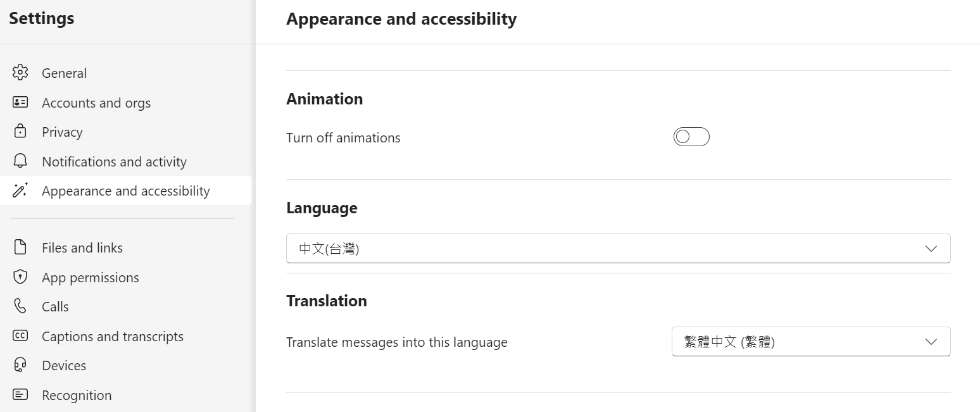Viewport: 980px width, 412px height.
Task: Toggle the Turn off animations switch
Action: click(691, 137)
